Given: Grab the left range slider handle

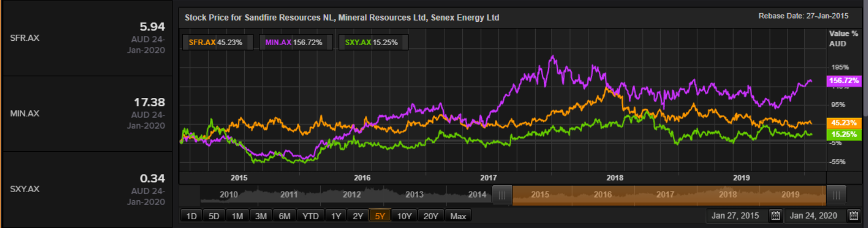Looking at the screenshot, I should (502, 195).
